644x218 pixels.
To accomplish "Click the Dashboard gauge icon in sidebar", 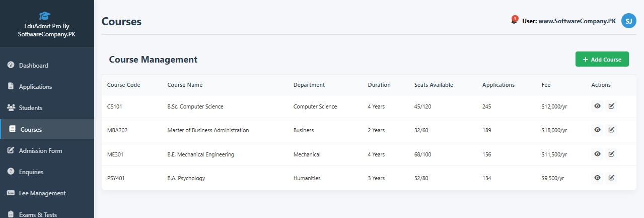I will (11, 65).
